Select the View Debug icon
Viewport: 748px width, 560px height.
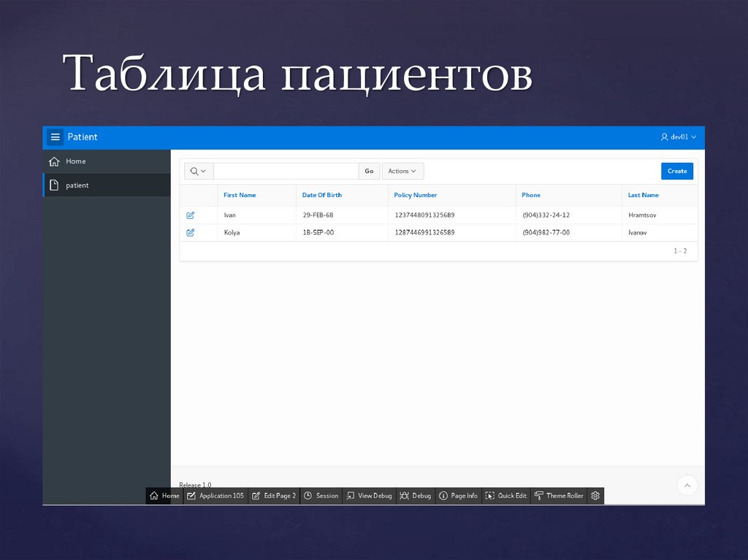(x=350, y=496)
